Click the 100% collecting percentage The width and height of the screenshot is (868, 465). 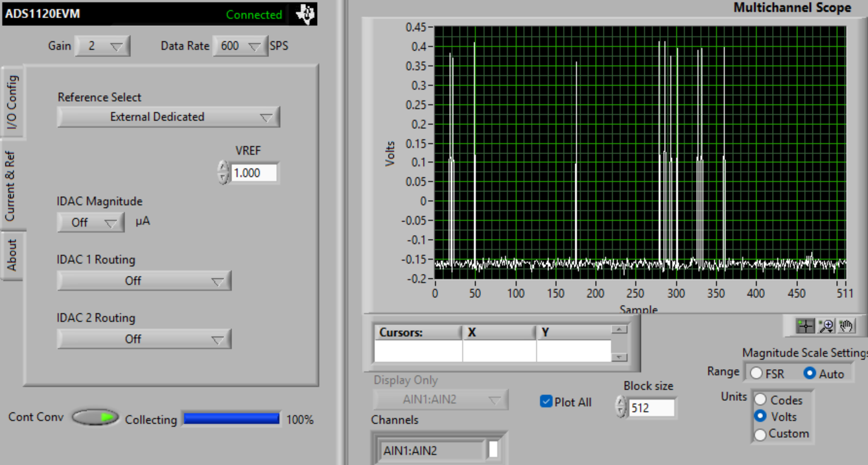300,420
